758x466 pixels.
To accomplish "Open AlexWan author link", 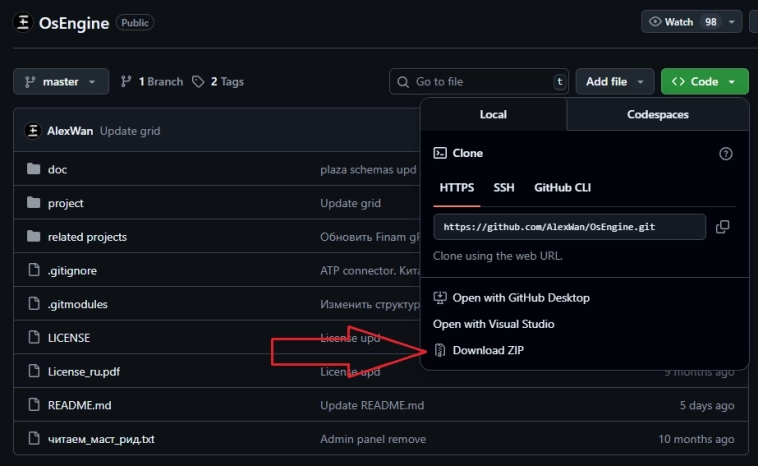I will pos(70,131).
